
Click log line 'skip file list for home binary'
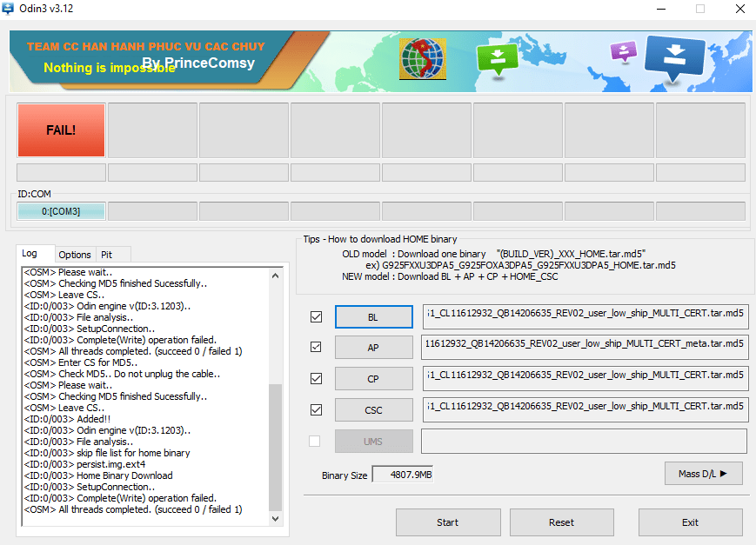[x=107, y=453]
